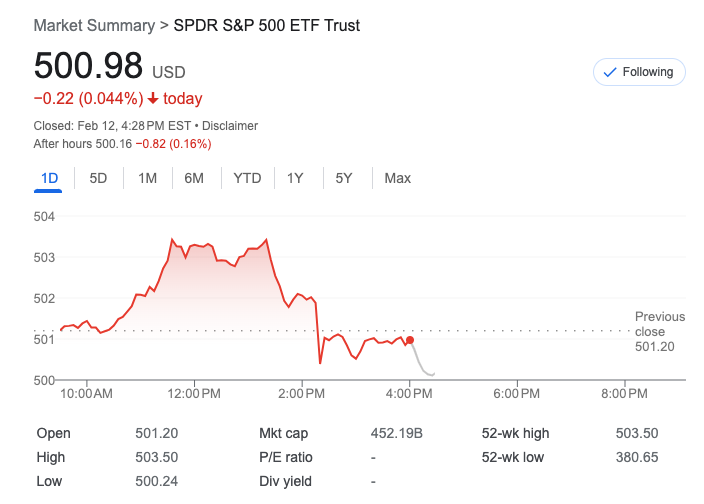Switch to the 5D tab
Viewport: 704px width, 504px height.
pyautogui.click(x=98, y=178)
